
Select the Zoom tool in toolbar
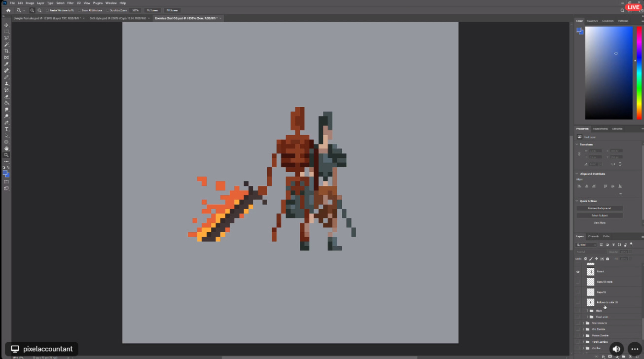click(6, 155)
